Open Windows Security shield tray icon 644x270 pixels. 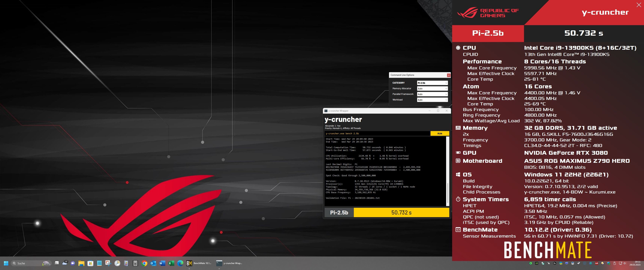pyautogui.click(x=609, y=263)
